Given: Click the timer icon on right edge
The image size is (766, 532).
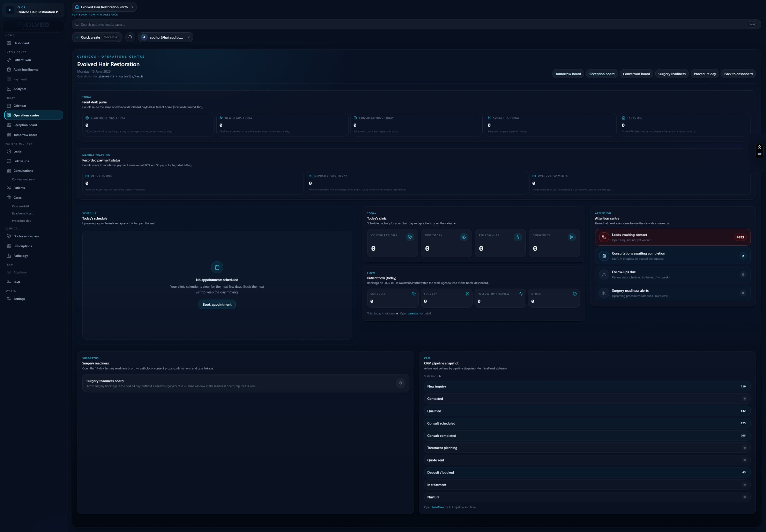Looking at the screenshot, I should [759, 147].
